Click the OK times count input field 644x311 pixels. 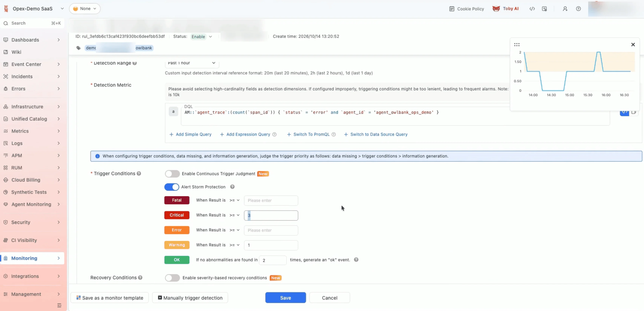coord(272,260)
